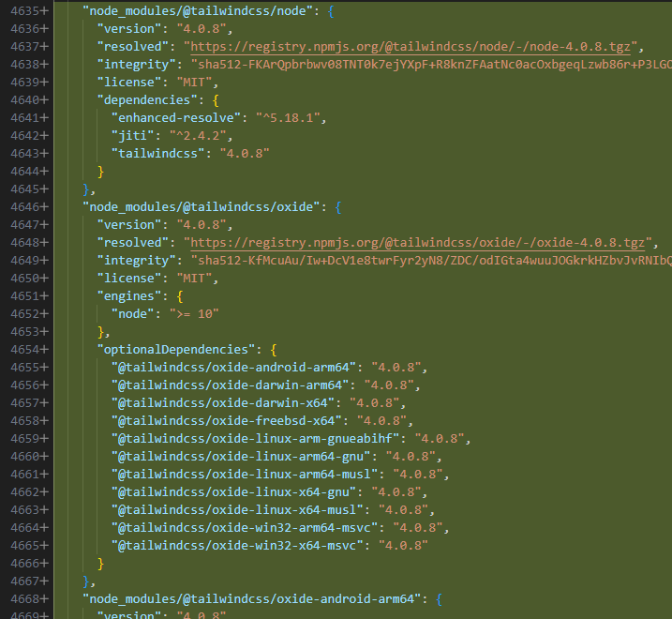Click the "engines" key
The image size is (672, 619).
[129, 296]
